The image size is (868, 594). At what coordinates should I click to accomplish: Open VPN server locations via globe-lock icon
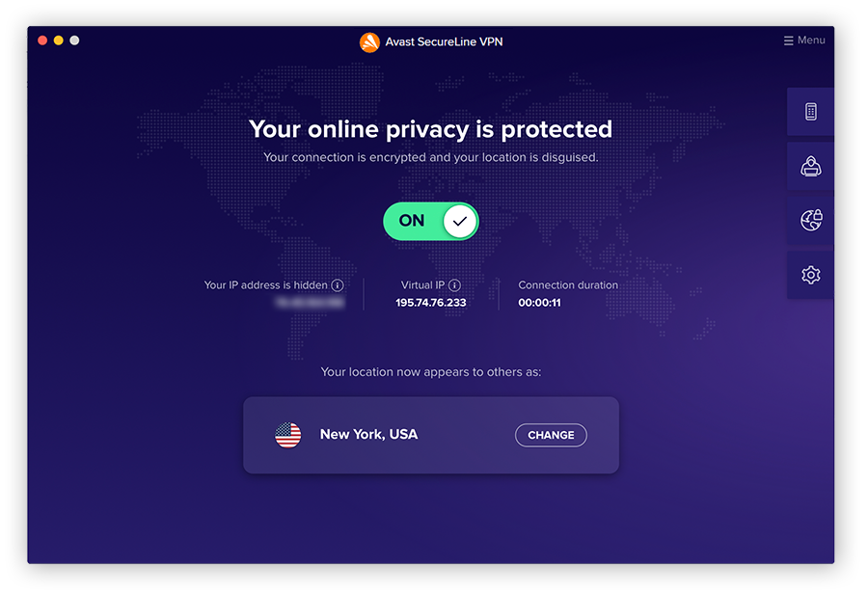click(810, 220)
